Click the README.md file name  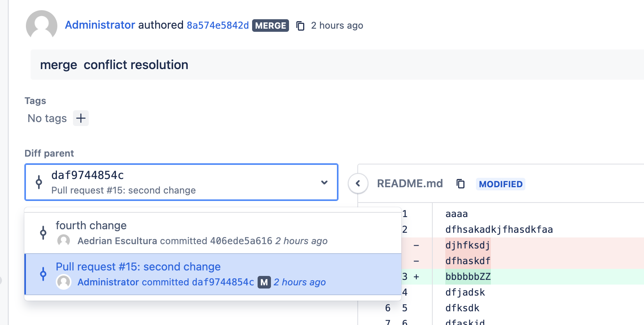410,183
